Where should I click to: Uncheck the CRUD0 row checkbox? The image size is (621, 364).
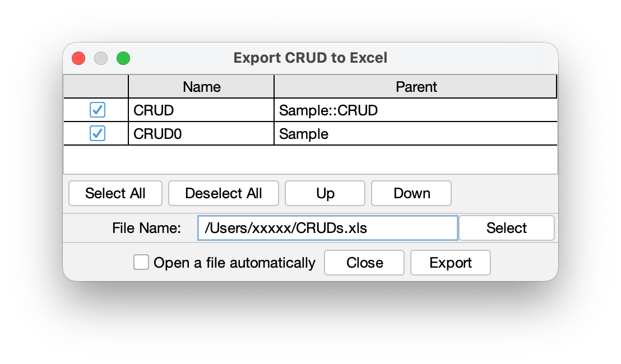(x=97, y=133)
